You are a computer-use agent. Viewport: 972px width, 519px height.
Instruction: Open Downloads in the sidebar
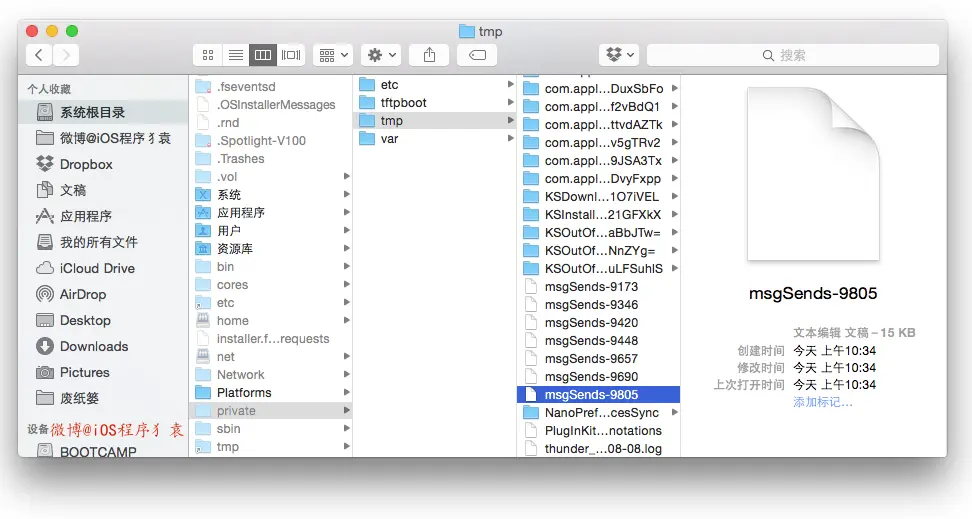103,347
